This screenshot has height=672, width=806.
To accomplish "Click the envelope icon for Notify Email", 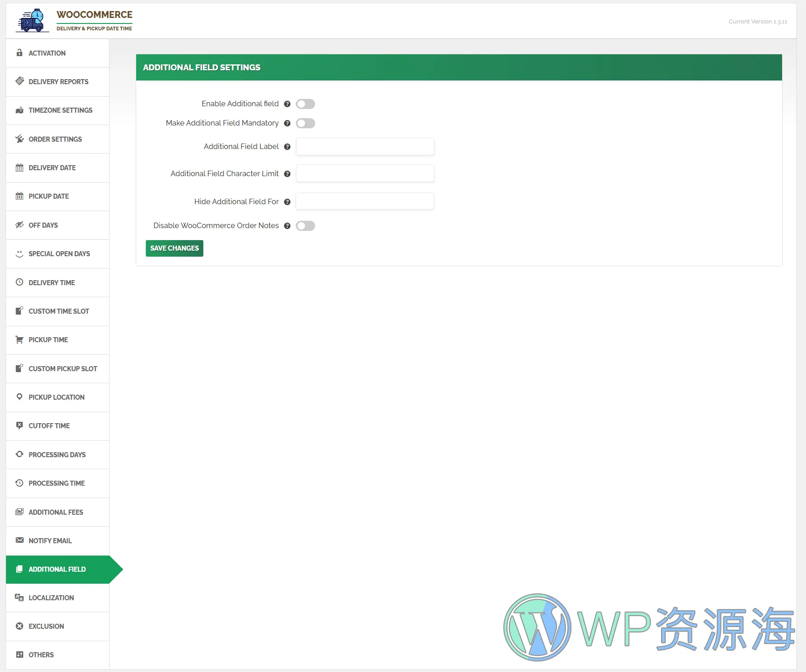I will (x=19, y=540).
